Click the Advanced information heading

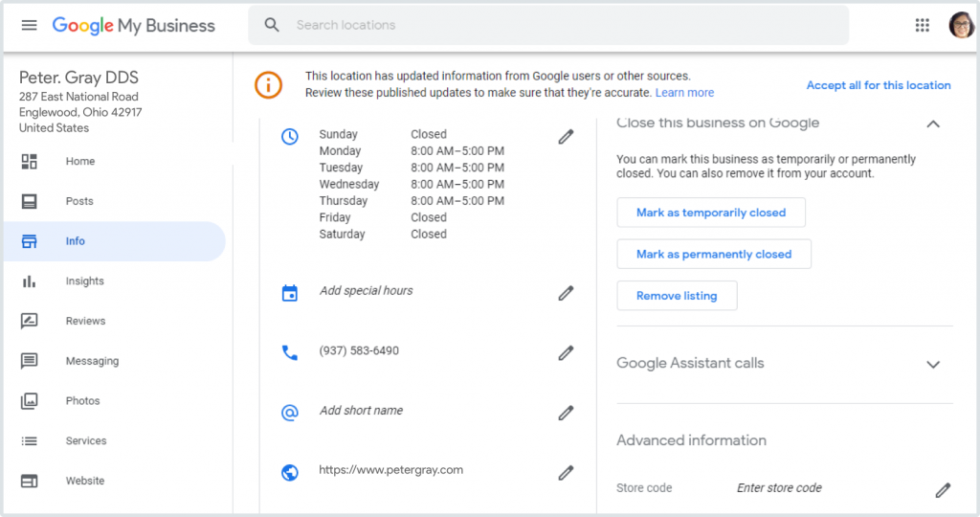pos(691,440)
